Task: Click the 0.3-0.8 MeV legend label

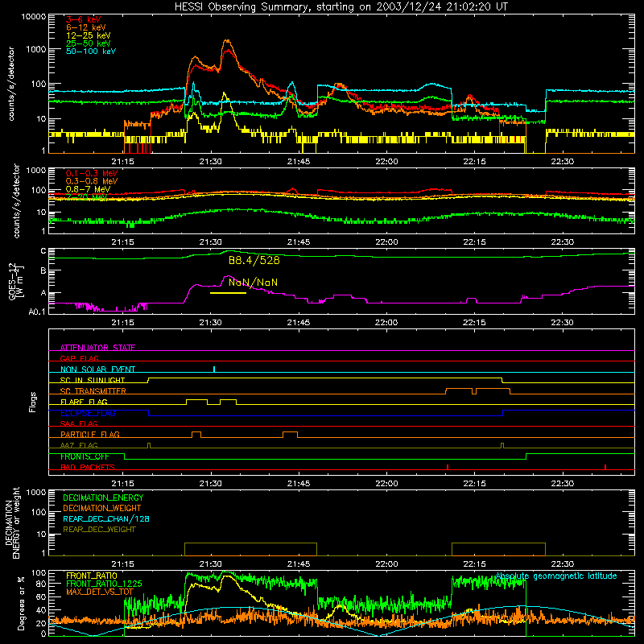Action: pyautogui.click(x=92, y=181)
